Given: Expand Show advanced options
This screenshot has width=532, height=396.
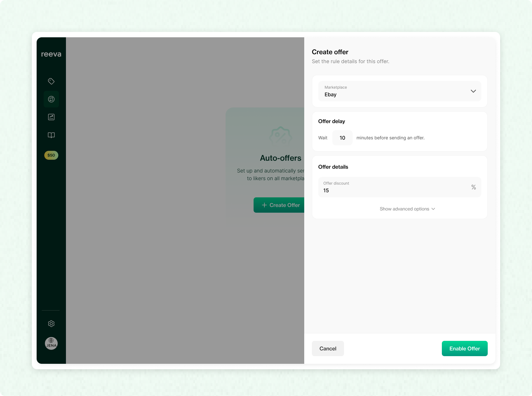Looking at the screenshot, I should tap(407, 209).
